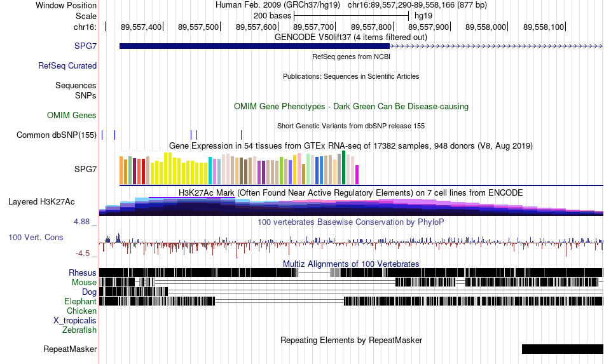Open the 100 Vert. Cons track label
Image resolution: width=604 pixels, height=364 pixels.
pyautogui.click(x=36, y=238)
